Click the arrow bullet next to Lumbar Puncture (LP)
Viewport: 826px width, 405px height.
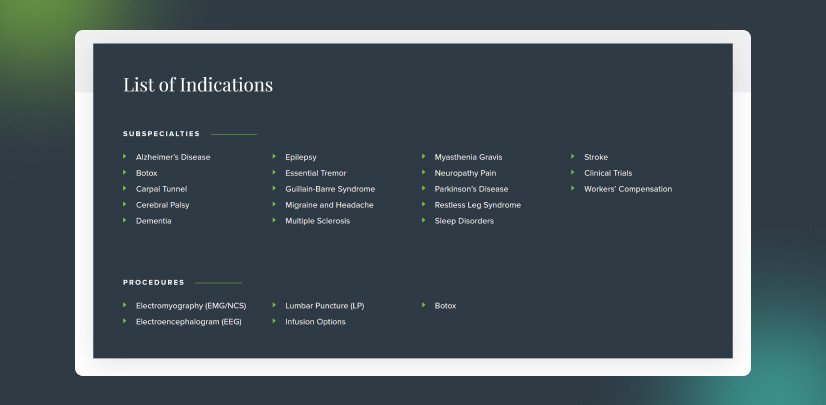click(274, 306)
